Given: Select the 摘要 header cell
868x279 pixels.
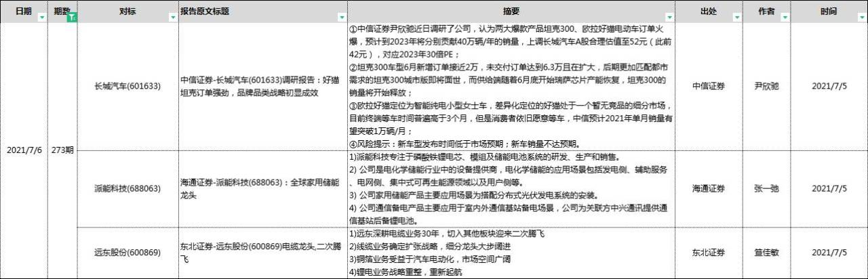Looking at the screenshot, I should [x=512, y=12].
